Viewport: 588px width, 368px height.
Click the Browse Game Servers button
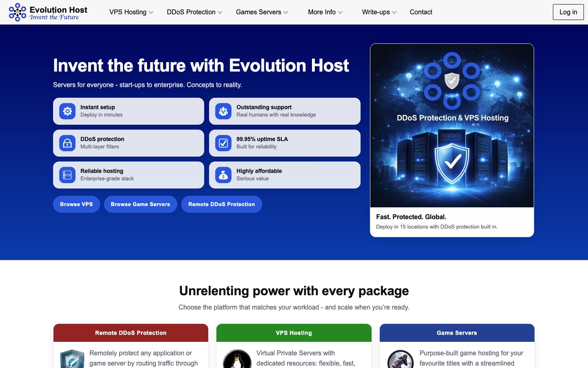(140, 204)
